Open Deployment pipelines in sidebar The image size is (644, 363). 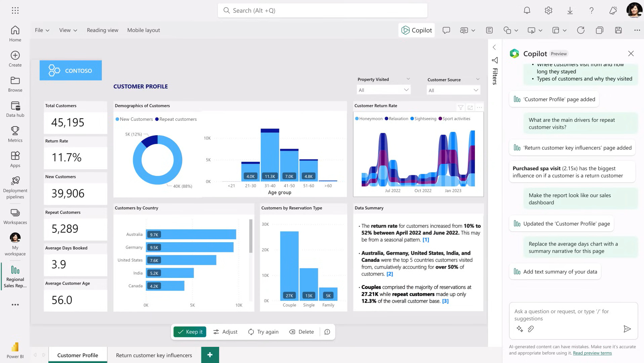point(15,187)
